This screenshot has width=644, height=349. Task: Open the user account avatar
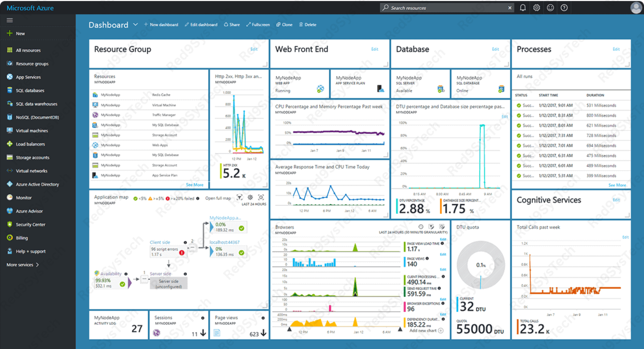pyautogui.click(x=636, y=8)
